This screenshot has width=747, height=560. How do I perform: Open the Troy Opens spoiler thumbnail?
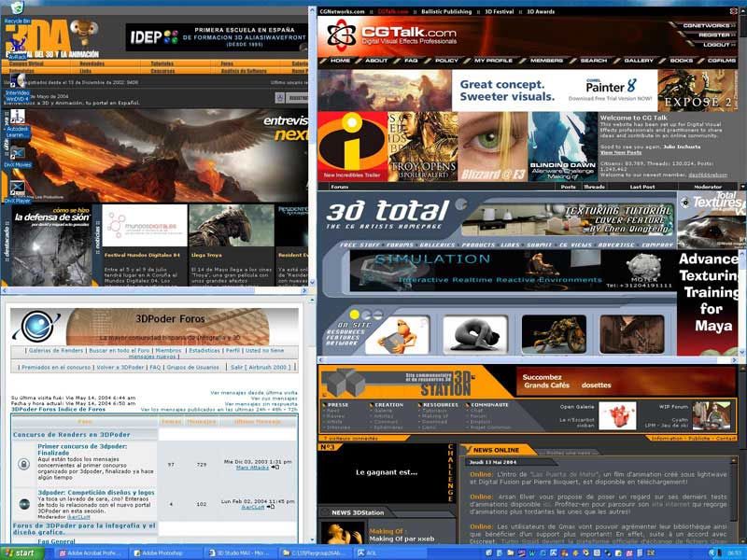pos(423,147)
